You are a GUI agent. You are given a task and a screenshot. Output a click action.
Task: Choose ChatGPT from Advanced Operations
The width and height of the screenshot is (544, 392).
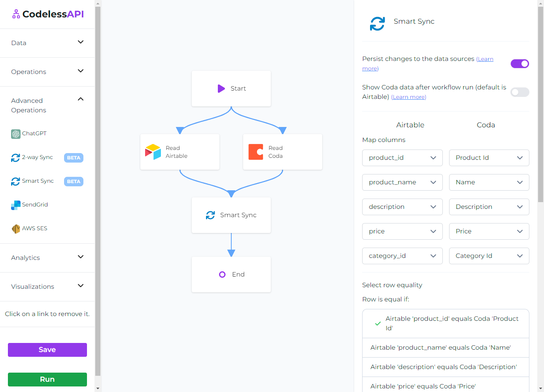[34, 134]
